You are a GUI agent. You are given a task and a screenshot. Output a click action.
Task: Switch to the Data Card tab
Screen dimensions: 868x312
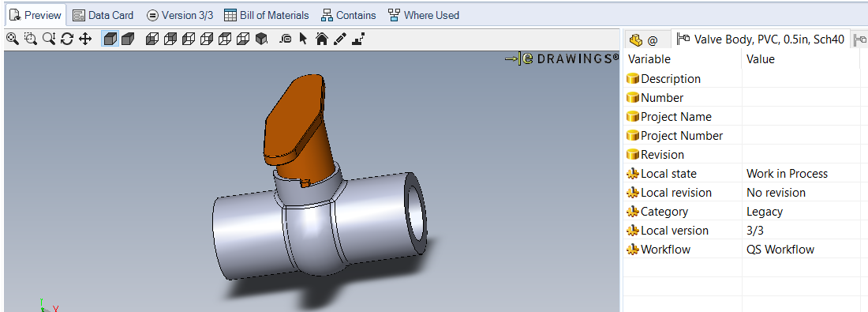coord(103,15)
